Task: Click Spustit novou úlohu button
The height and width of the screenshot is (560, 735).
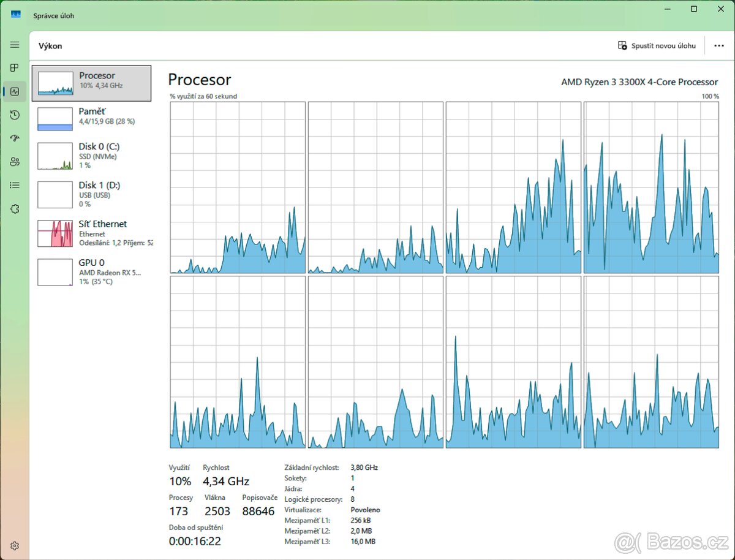Action: click(x=657, y=46)
